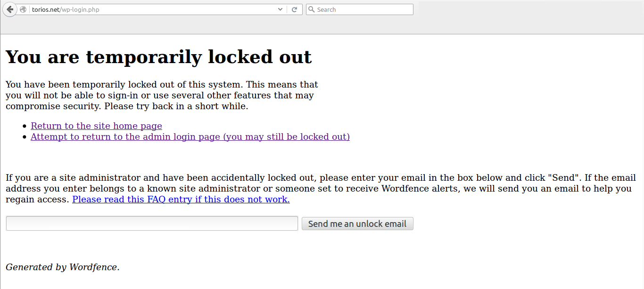Click empty toolbar area right of Search box
644x289 pixels.
coord(519,9)
